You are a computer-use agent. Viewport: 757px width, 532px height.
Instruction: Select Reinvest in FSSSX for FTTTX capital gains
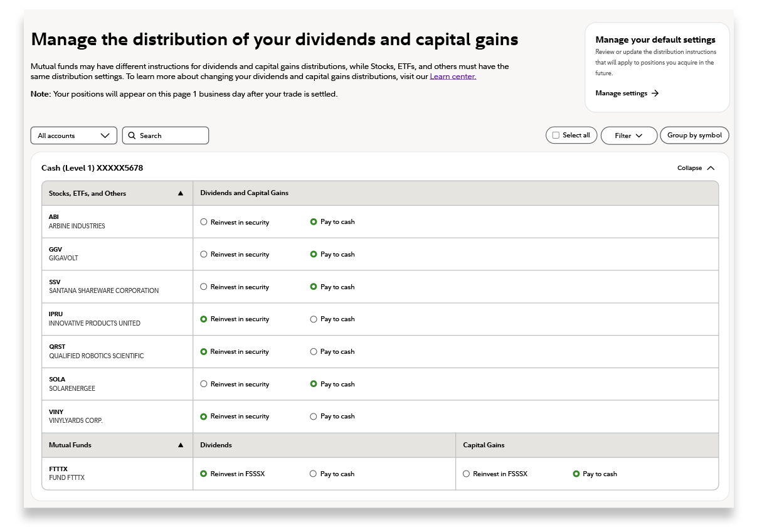(466, 474)
